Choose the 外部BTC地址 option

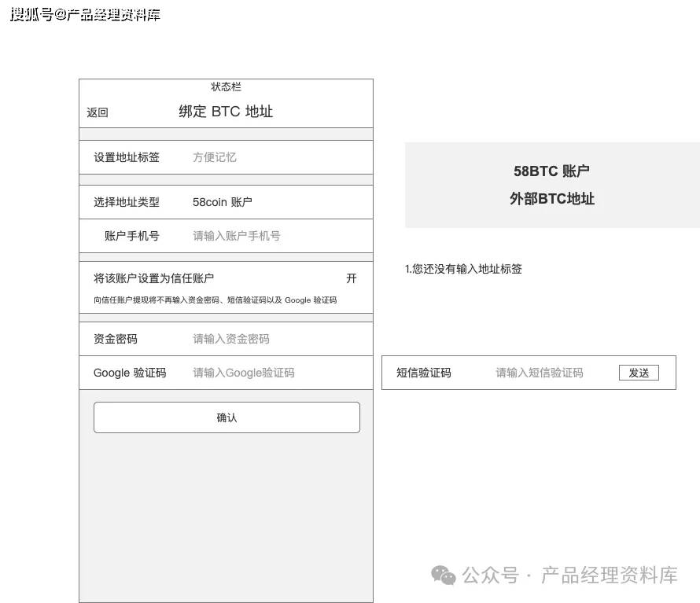[x=551, y=199]
